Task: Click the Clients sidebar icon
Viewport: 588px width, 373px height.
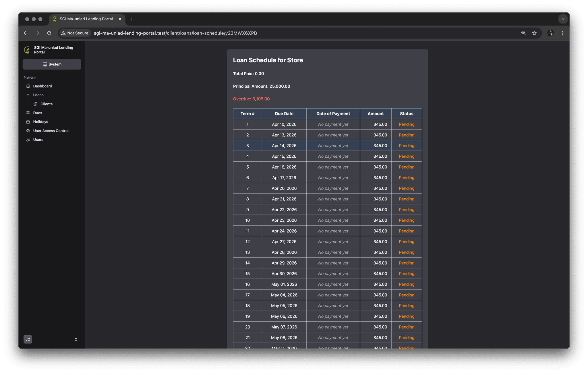Action: [x=35, y=104]
